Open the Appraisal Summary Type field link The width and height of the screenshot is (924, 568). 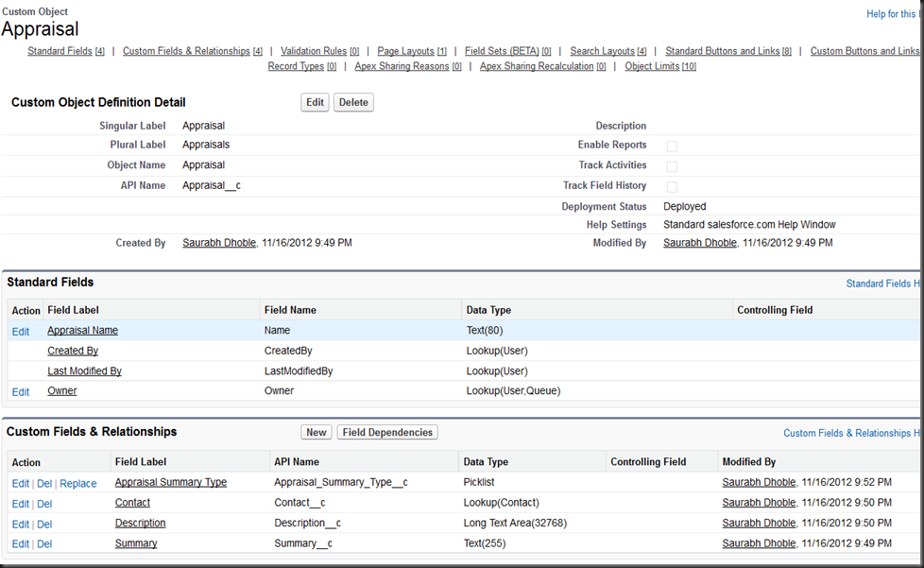(171, 483)
